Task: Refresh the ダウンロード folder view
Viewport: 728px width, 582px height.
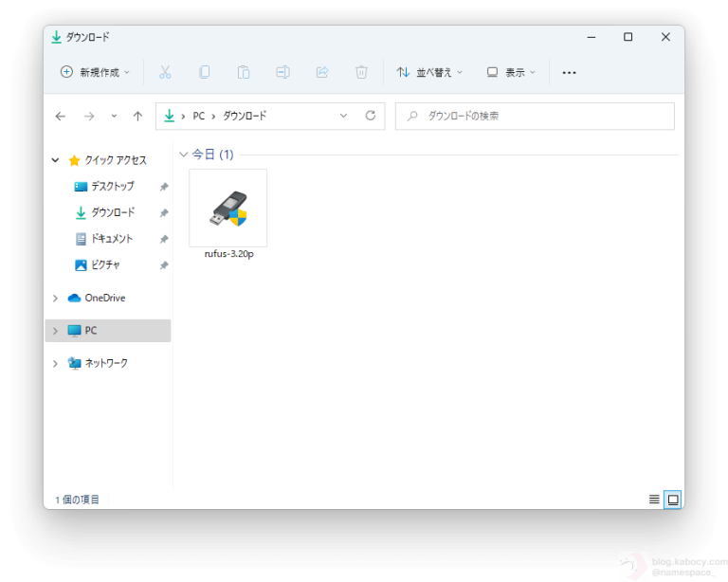Action: 371,116
